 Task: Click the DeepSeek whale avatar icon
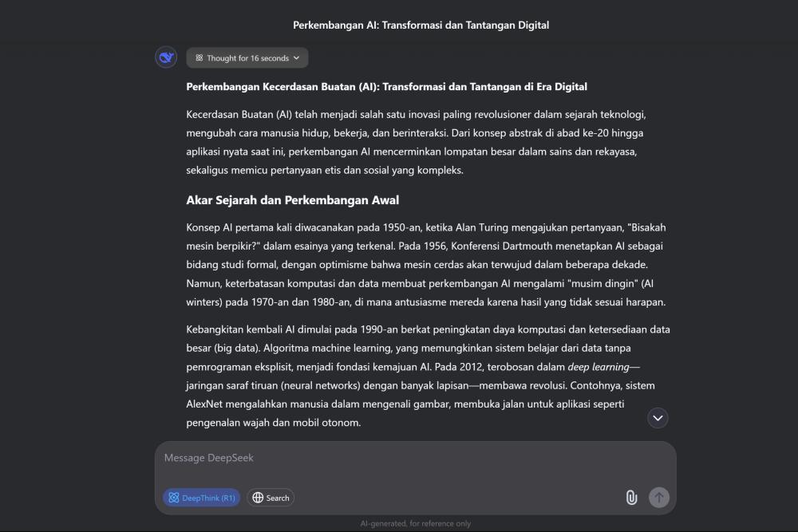(x=166, y=57)
